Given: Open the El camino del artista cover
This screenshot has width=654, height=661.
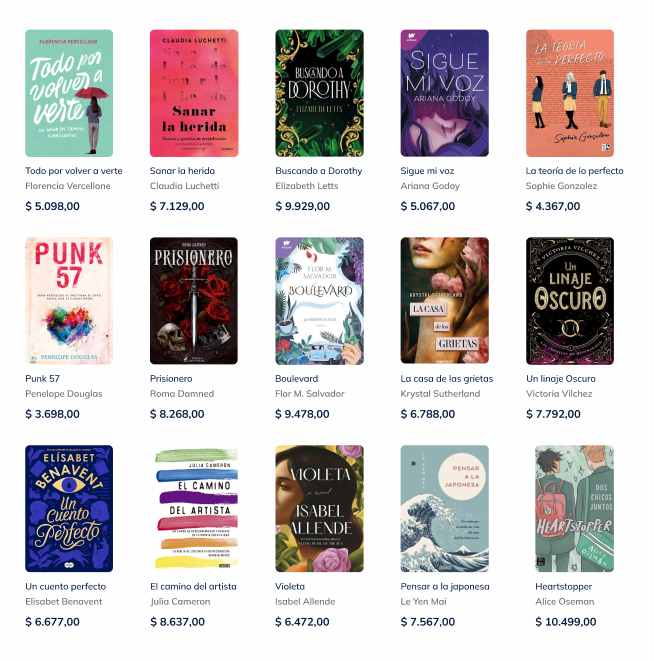Looking at the screenshot, I should click(196, 508).
